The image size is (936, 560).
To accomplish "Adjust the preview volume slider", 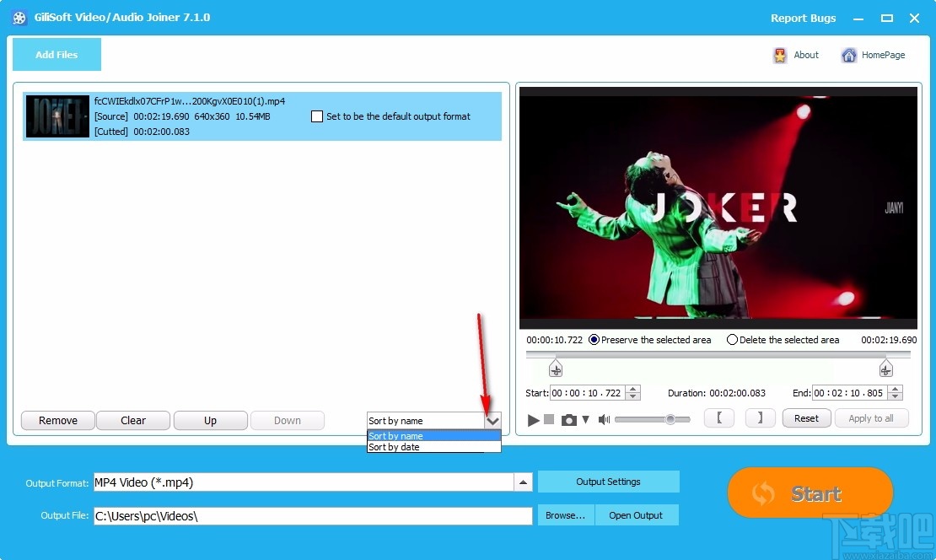I will (670, 418).
